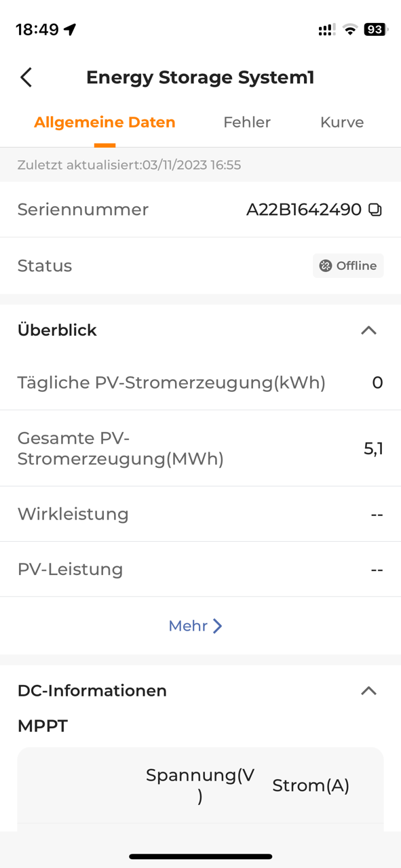Screen dimensions: 401x868
Task: Copy the serial number with copy icon
Action: pos(375,210)
